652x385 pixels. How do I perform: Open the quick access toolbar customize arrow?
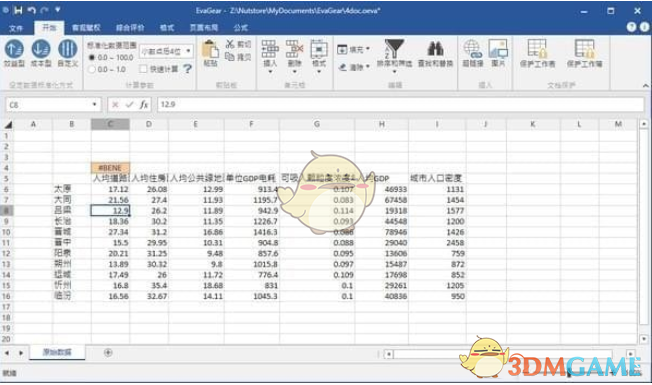(x=57, y=9)
